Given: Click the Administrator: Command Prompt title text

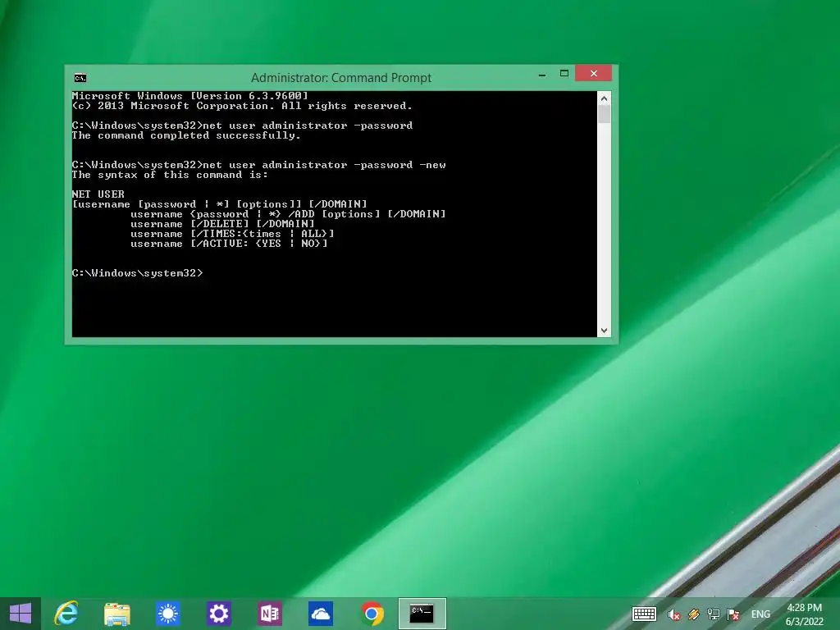Looking at the screenshot, I should (341, 78).
